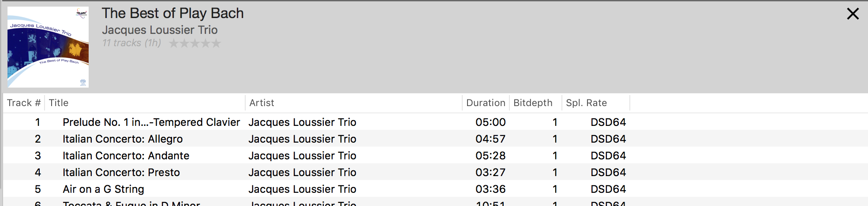This screenshot has width=868, height=206.
Task: Sort by the Artist column header
Action: point(354,103)
